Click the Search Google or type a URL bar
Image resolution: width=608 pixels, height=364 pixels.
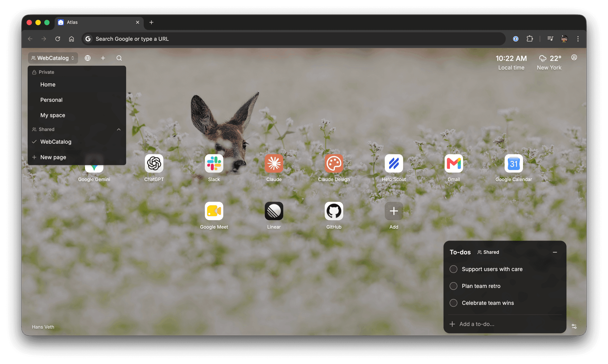(x=294, y=39)
